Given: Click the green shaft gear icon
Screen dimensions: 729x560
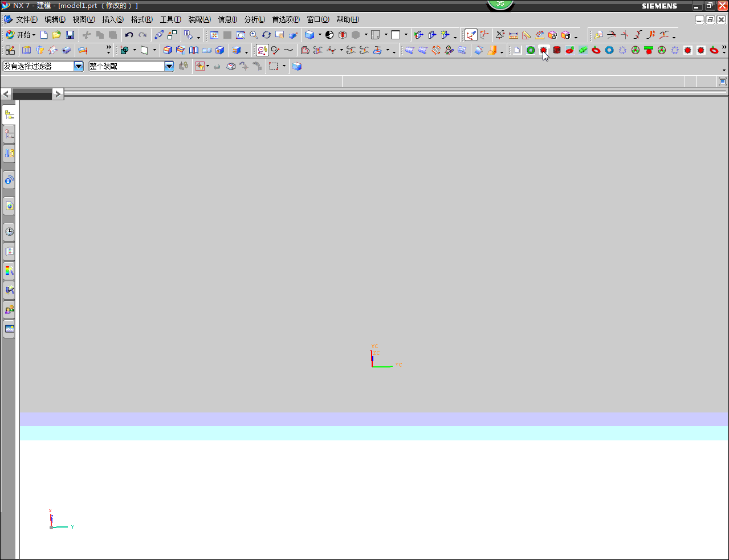Looking at the screenshot, I should point(583,50).
